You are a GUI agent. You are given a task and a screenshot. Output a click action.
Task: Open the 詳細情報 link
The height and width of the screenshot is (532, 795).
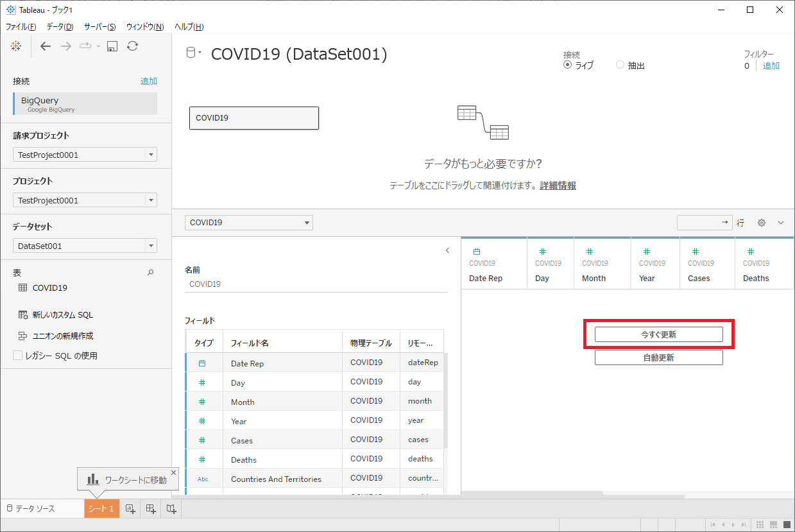(558, 185)
